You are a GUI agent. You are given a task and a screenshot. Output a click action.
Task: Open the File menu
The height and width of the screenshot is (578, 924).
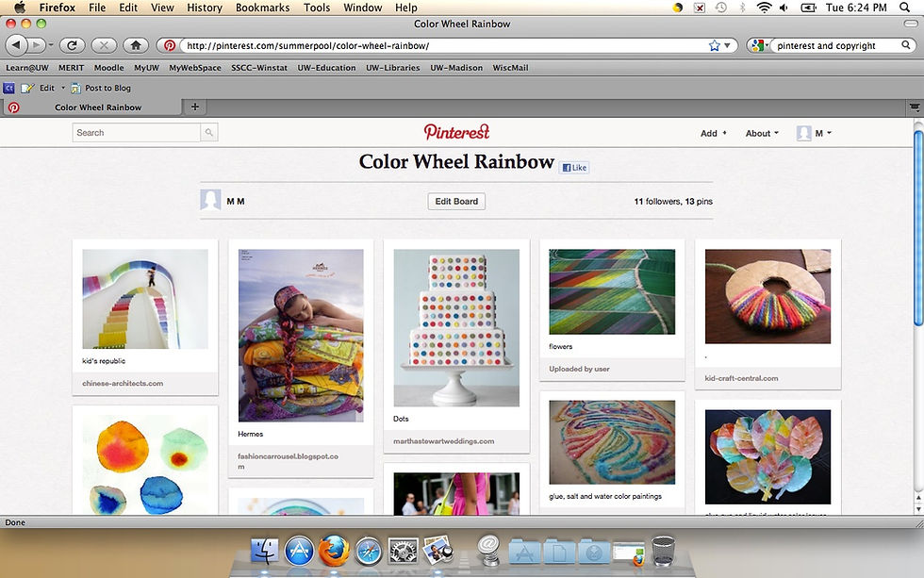click(x=97, y=8)
